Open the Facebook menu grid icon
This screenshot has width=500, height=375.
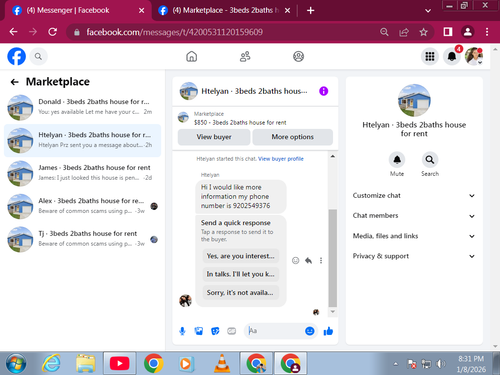pos(430,56)
